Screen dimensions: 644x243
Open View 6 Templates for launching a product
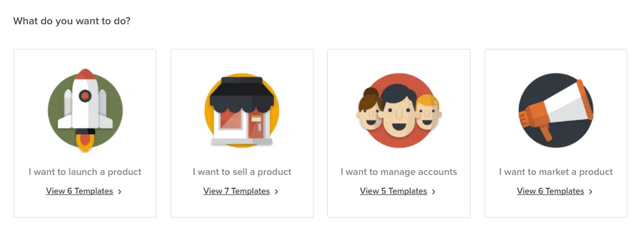80,191
